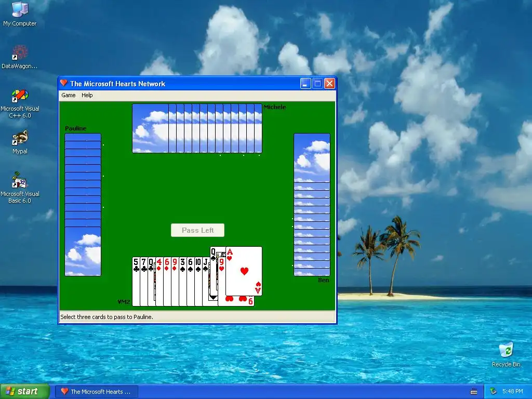Click the Hearts title bar heart icon

point(63,83)
